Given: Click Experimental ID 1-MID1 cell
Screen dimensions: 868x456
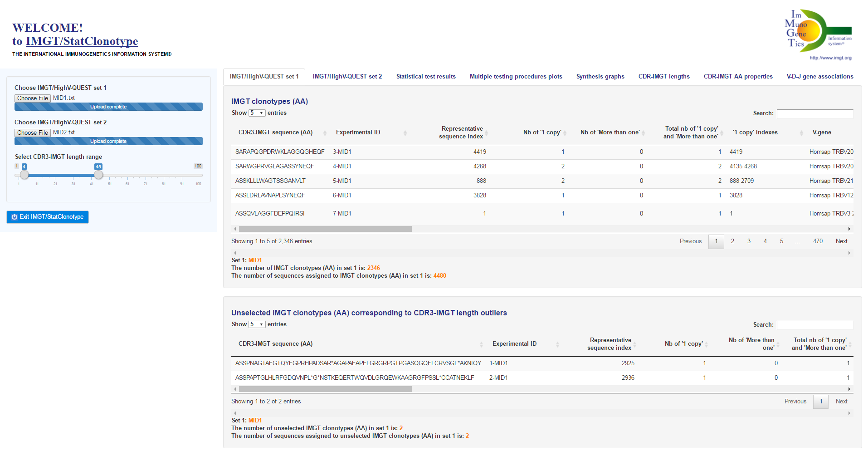Looking at the screenshot, I should pyautogui.click(x=498, y=363).
